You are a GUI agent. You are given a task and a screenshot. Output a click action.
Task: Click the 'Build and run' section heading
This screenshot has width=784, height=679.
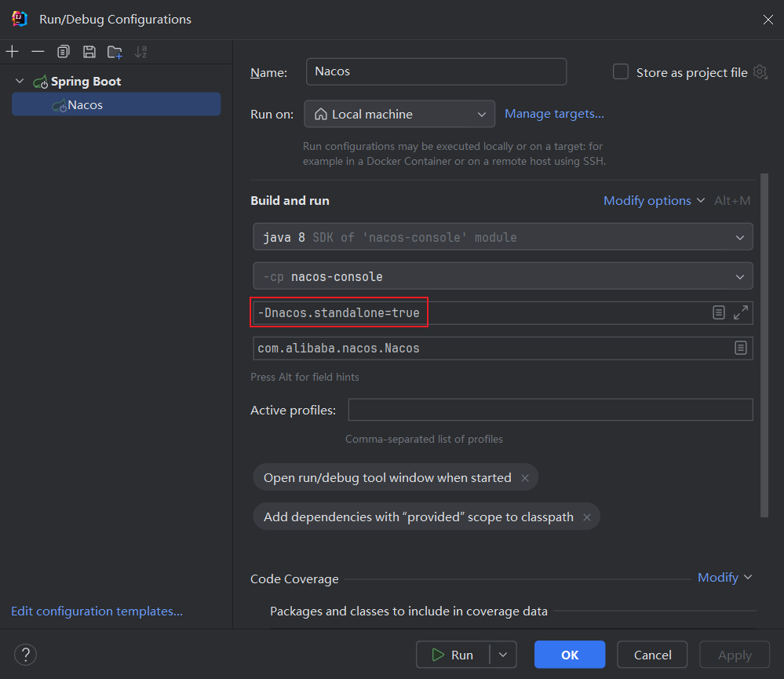290,200
